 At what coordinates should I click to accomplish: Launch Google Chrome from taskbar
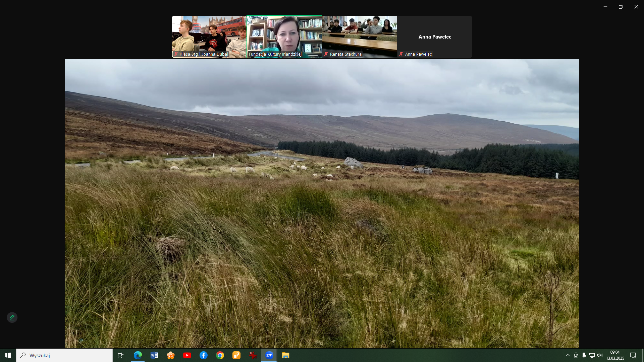click(220, 355)
